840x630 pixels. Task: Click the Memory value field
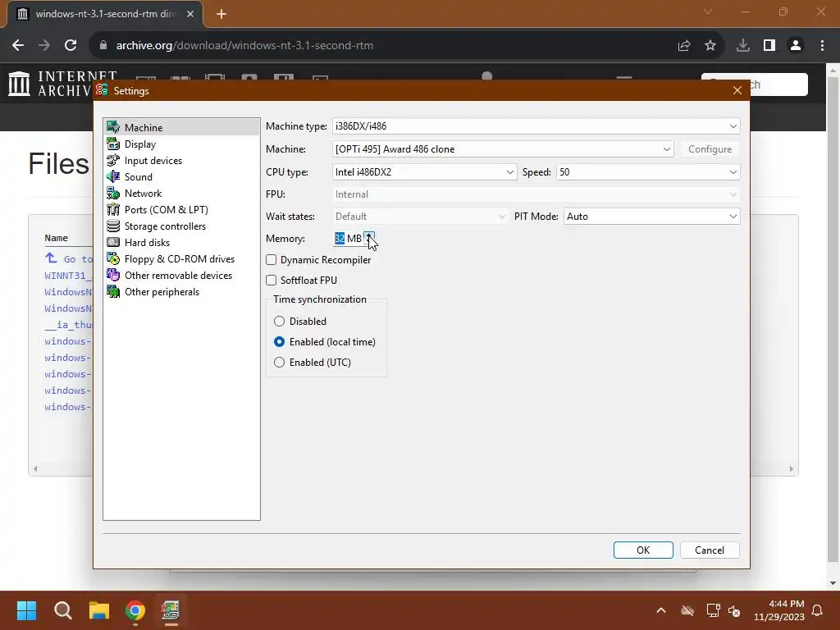pyautogui.click(x=348, y=239)
